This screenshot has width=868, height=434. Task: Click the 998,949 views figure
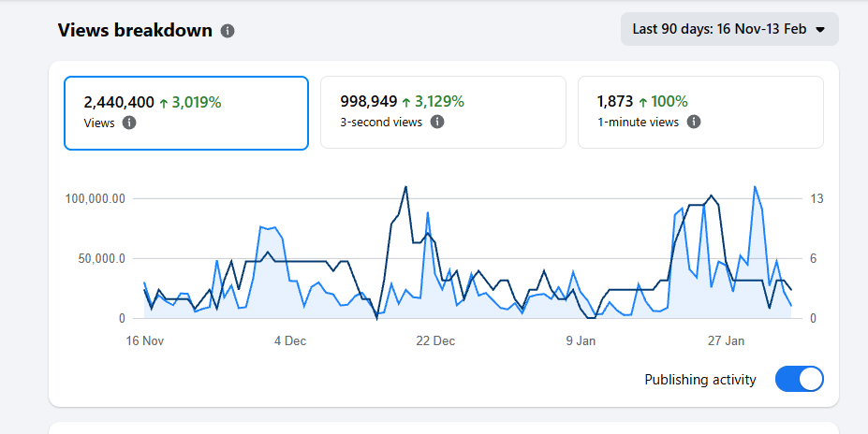coord(368,101)
